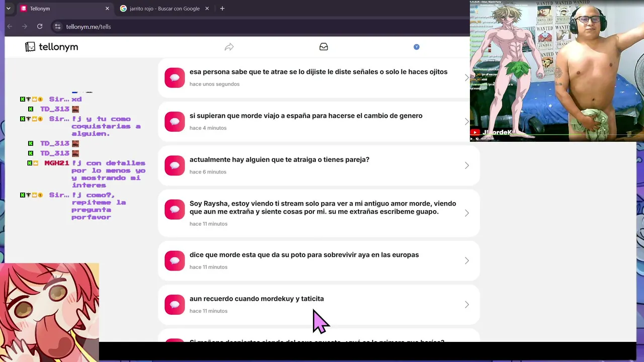Click the red-haired anime avatar overlay
This screenshot has height=362, width=644.
49,312
